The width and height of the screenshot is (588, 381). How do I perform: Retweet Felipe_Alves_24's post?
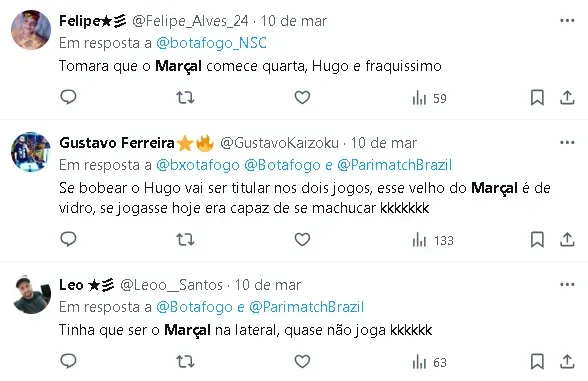[x=185, y=98]
